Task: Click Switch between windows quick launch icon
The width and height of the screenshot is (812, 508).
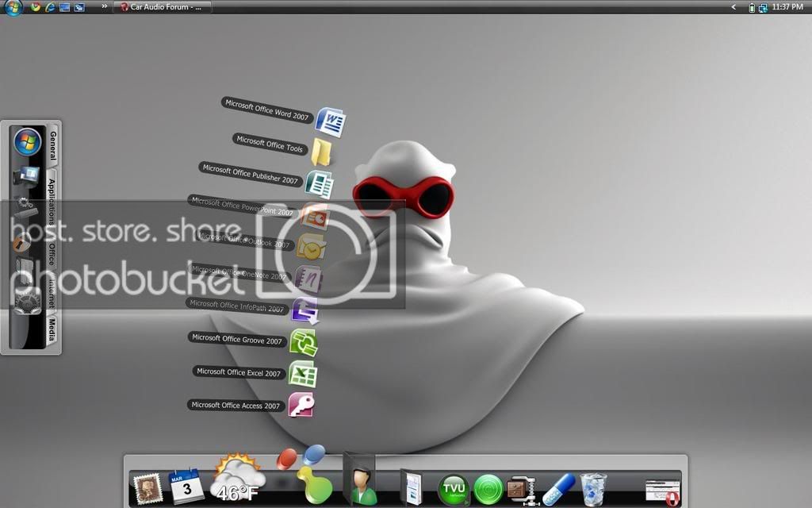Action: (x=79, y=7)
